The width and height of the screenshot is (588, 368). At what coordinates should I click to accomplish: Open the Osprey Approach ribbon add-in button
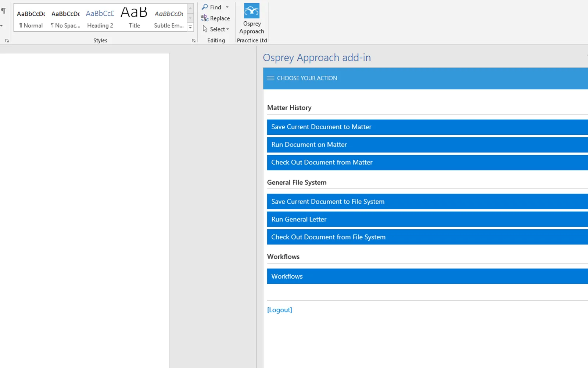click(x=252, y=19)
